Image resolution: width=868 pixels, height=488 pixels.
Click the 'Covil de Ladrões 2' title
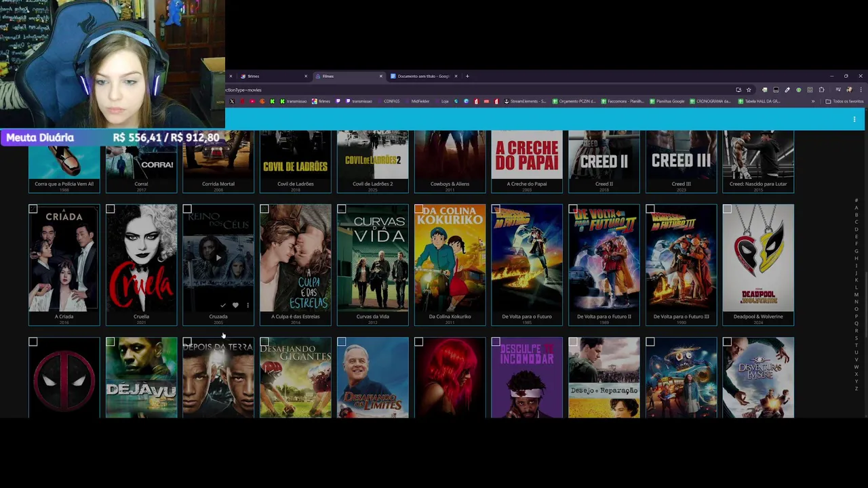(372, 184)
